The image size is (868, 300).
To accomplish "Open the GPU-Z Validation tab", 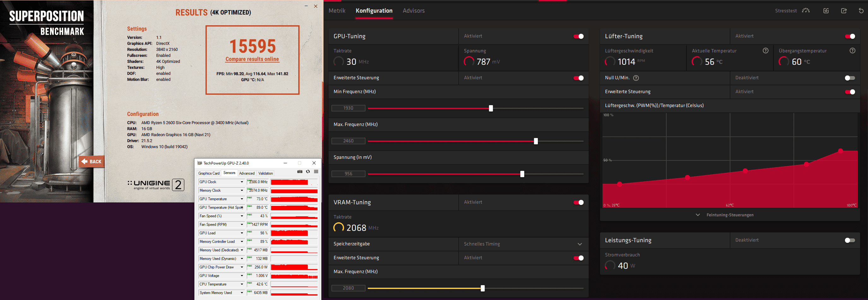I will pos(265,173).
